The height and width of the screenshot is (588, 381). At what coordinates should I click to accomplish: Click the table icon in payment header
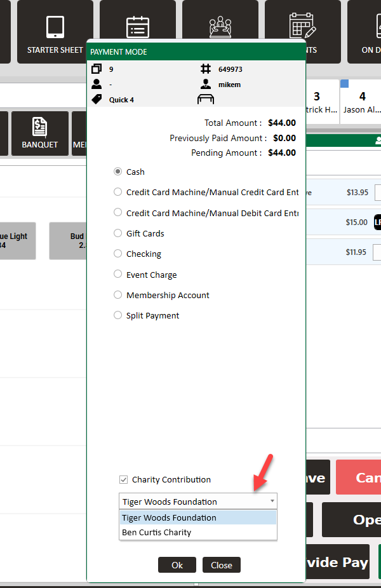coord(206,99)
